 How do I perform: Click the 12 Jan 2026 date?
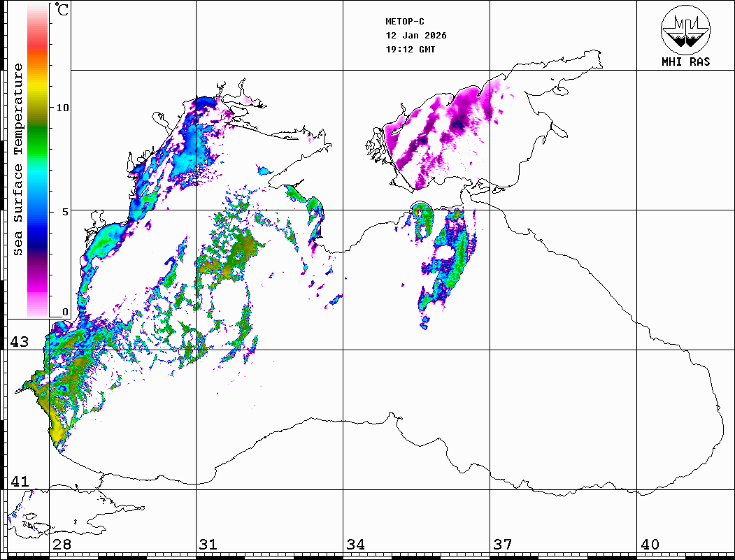tap(416, 36)
